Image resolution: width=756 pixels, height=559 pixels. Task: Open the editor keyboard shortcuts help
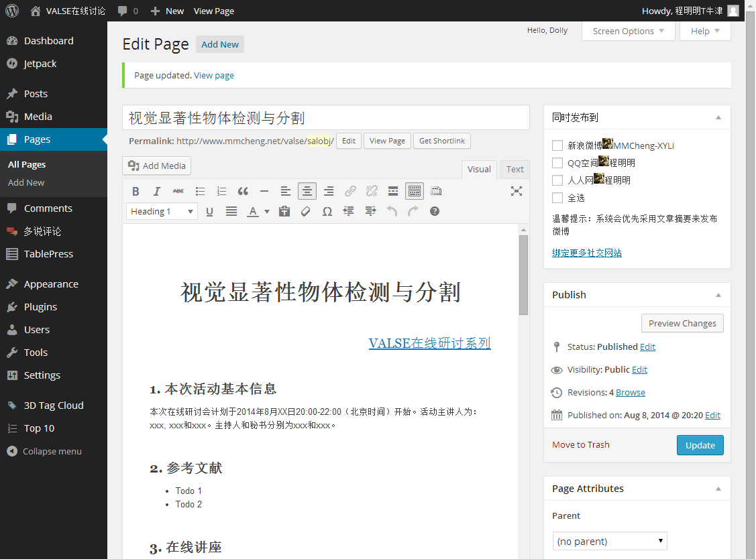pyautogui.click(x=435, y=211)
